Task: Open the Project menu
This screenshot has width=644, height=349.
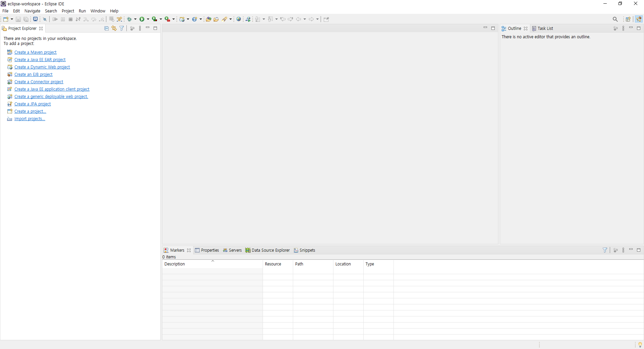Action: click(x=68, y=11)
